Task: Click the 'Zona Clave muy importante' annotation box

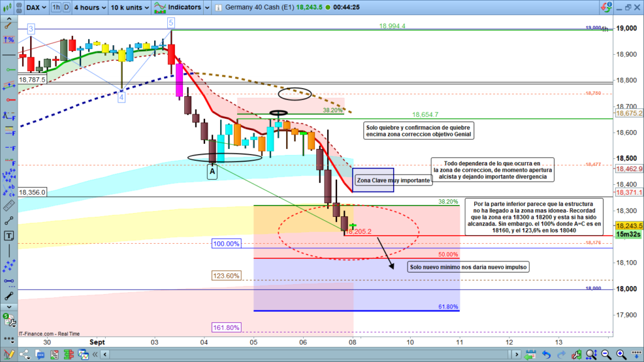Action: 393,180
